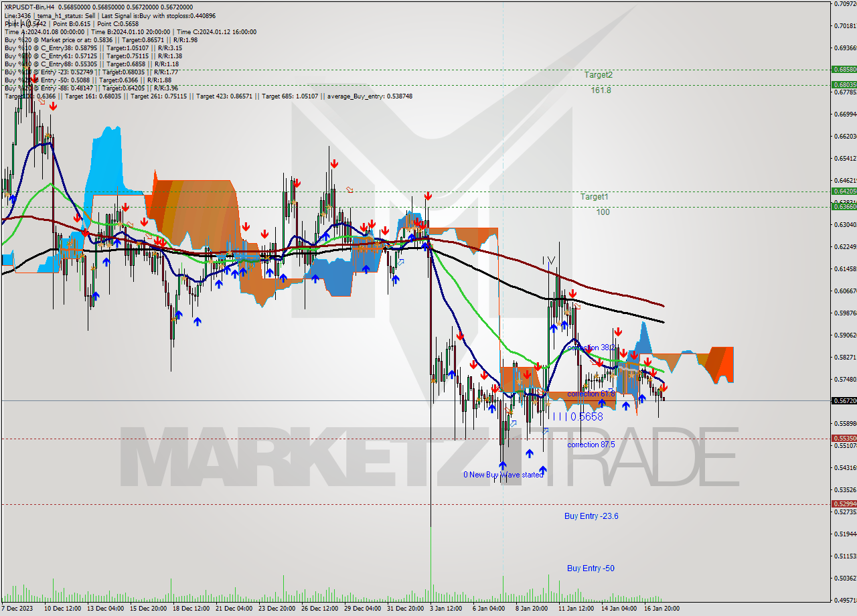Click the 'correction 38.2' label
The image size is (857, 616).
tap(591, 348)
